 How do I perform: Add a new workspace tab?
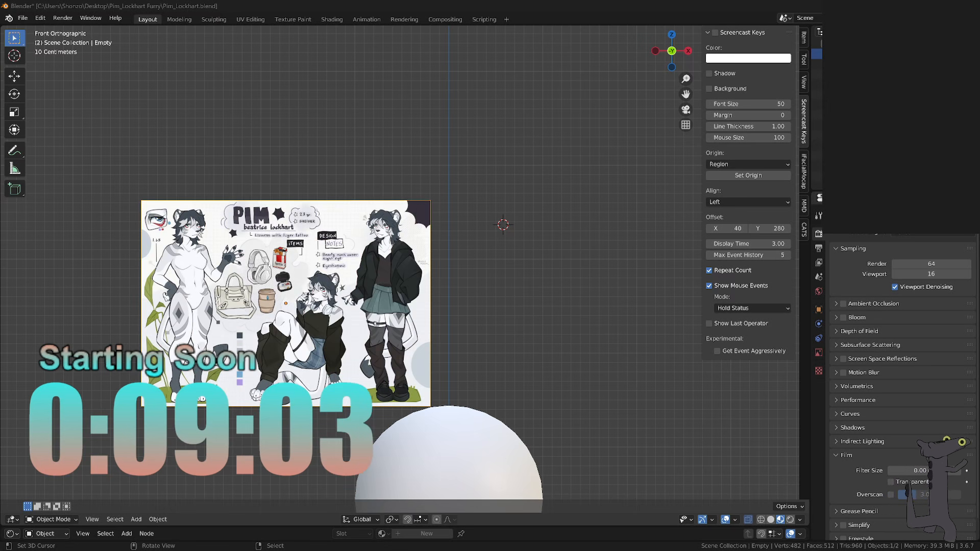506,19
